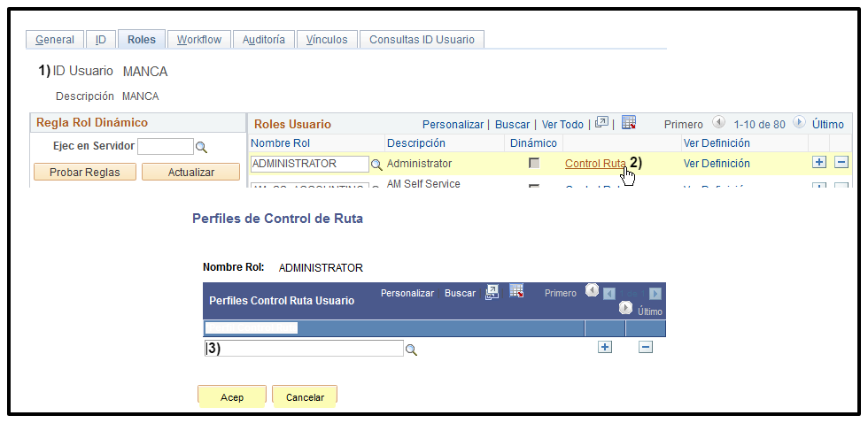Toggle the Dinámico checkbox for ADMINISTRATOR
This screenshot has height=423, width=868.
(534, 163)
